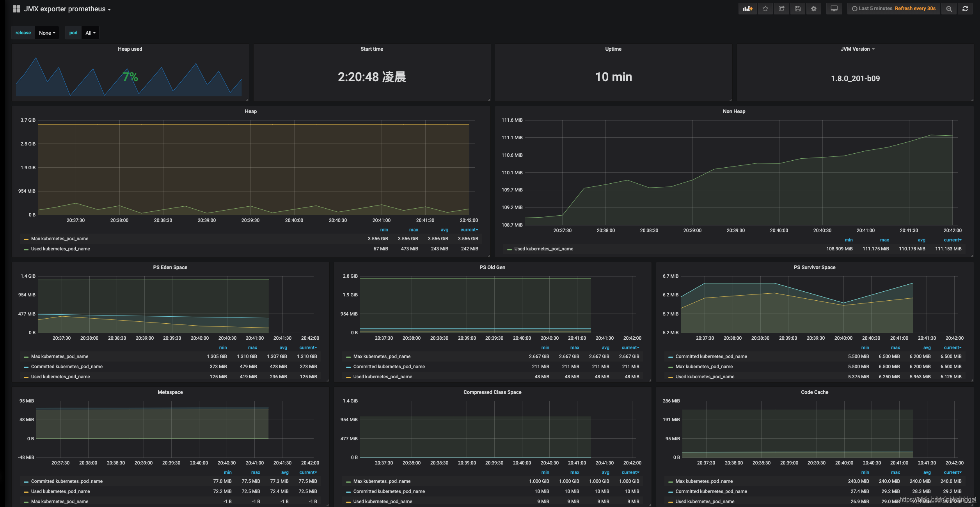Open the Last 5 minutes time picker
Screen dimensions: 980x507
click(x=875, y=9)
